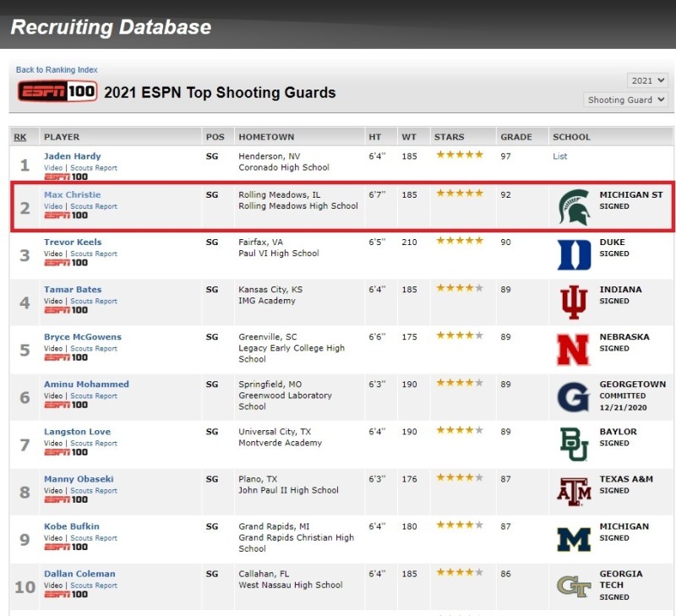Open Trevor Keels' player profile
The height and width of the screenshot is (616, 676).
(73, 243)
